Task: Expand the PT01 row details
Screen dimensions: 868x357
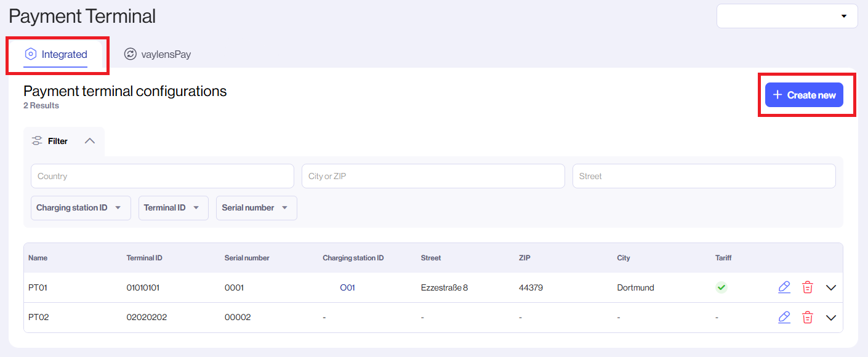Action: 831,287
